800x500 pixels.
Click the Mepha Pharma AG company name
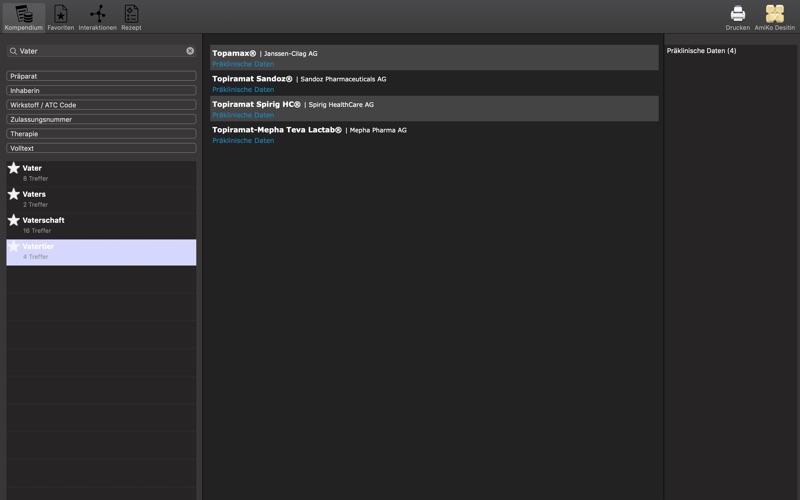point(378,130)
